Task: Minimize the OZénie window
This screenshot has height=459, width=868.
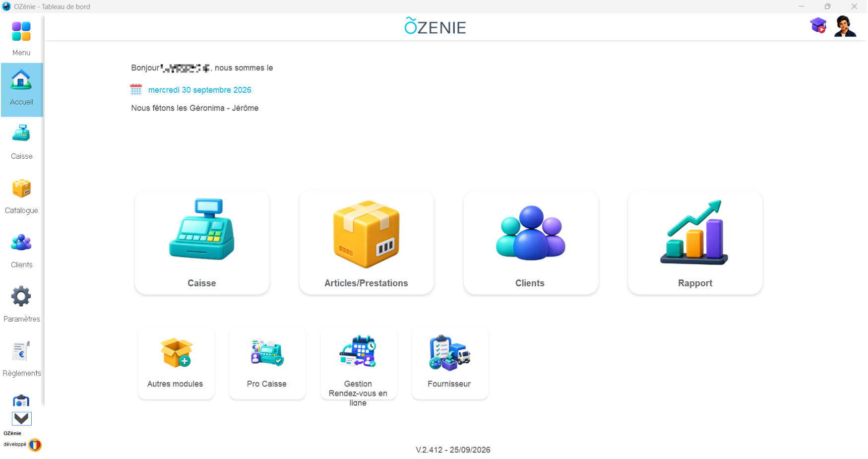Action: [x=801, y=6]
